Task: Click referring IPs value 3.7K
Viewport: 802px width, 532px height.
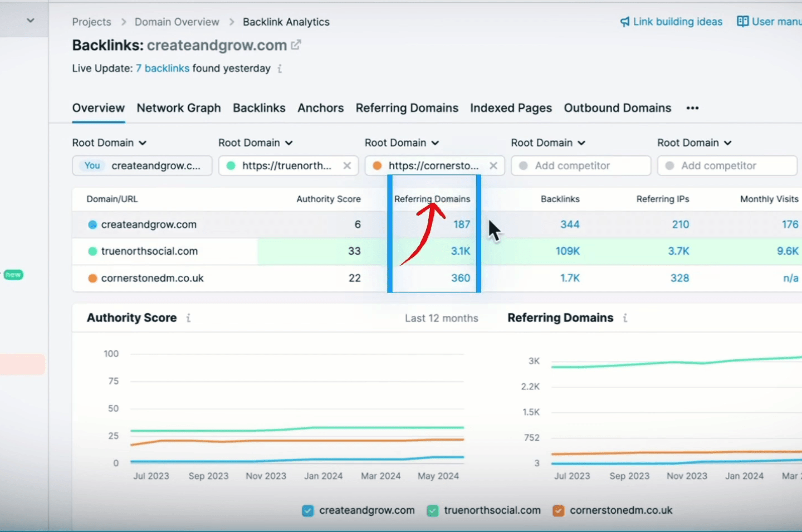Action: tap(679, 251)
